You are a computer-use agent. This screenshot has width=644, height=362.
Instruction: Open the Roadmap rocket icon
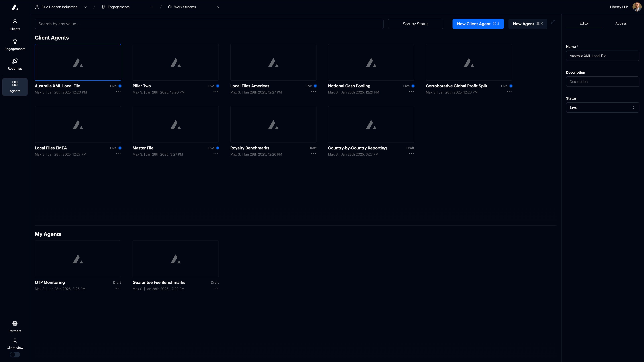[x=15, y=61]
